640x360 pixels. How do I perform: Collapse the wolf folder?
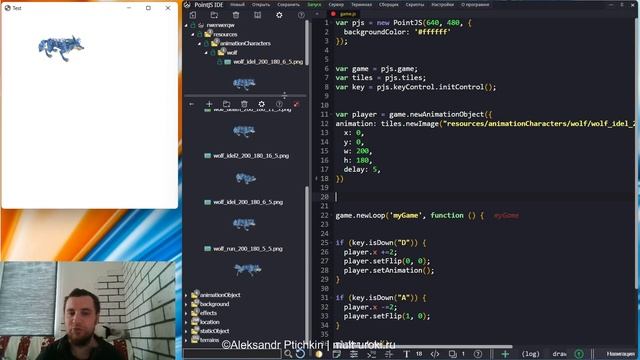[x=206, y=52]
